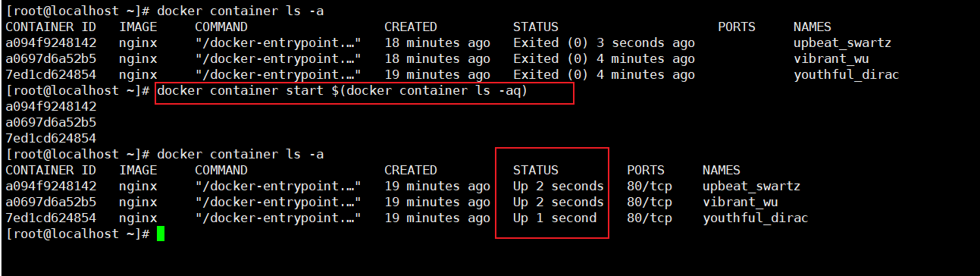The height and width of the screenshot is (276, 980).
Task: Click the NAMES header in second table
Action: click(x=722, y=171)
